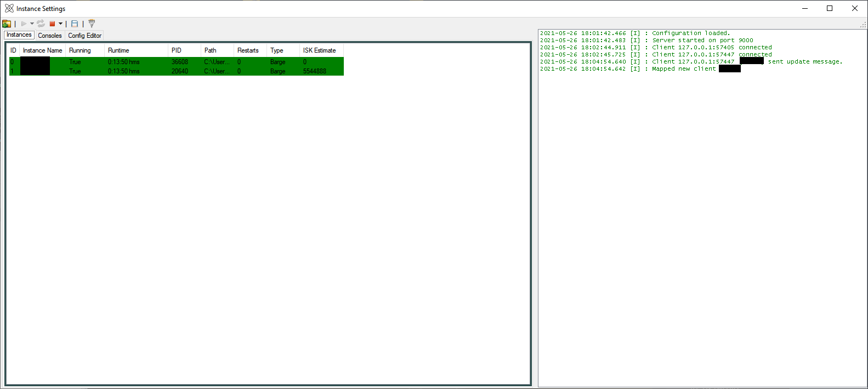
Task: Click the funnel filter icon in toolbar
Action: 92,24
